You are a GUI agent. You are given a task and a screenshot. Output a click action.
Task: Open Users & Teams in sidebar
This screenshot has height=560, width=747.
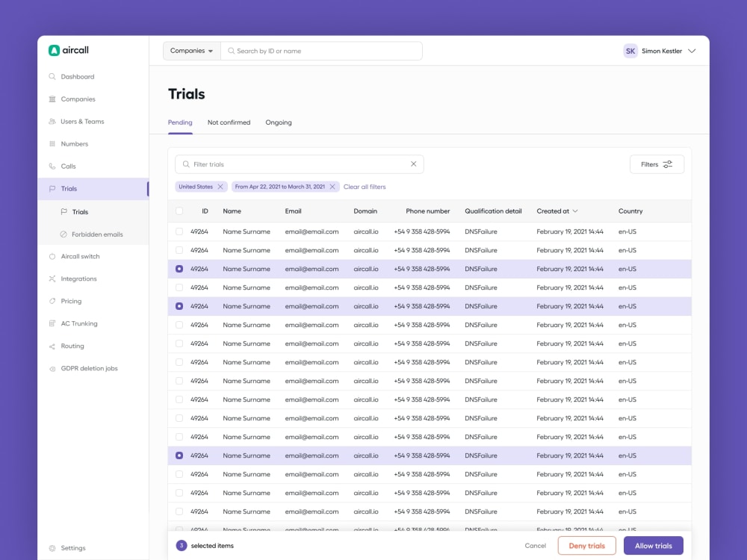click(x=93, y=122)
